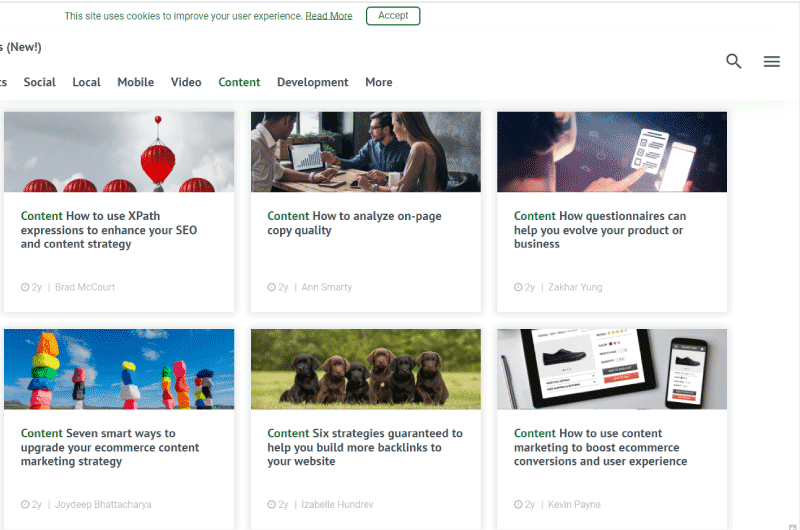Expand the More nav menu
Image resolution: width=800 pixels, height=530 pixels.
379,82
